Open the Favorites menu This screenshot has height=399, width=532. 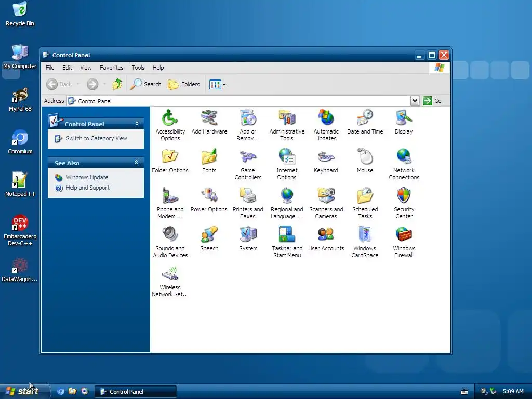click(x=111, y=68)
